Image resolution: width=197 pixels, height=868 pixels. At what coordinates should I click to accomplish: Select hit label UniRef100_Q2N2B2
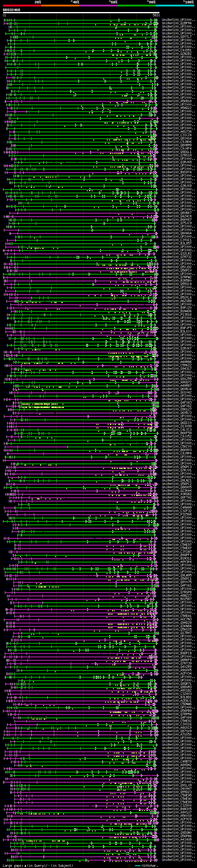click(x=177, y=54)
